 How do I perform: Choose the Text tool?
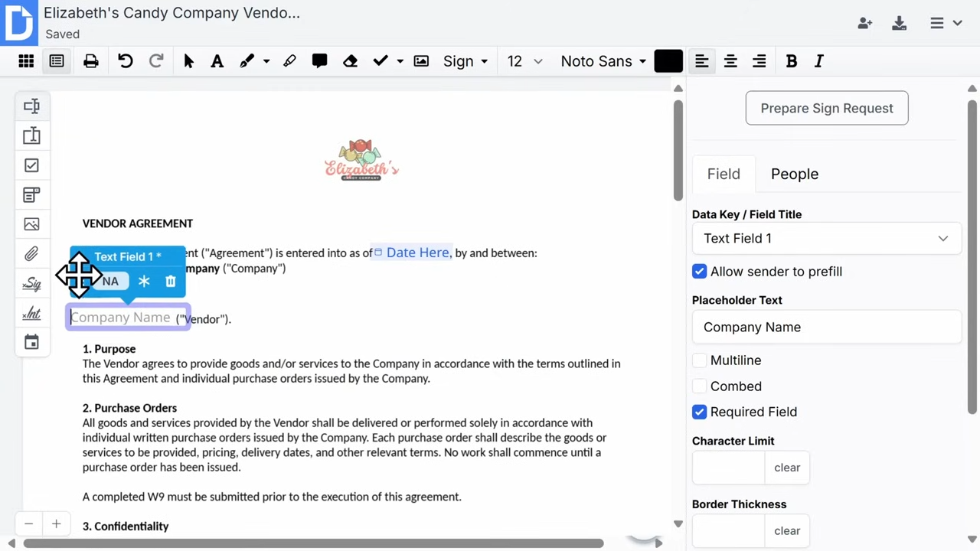tap(217, 61)
